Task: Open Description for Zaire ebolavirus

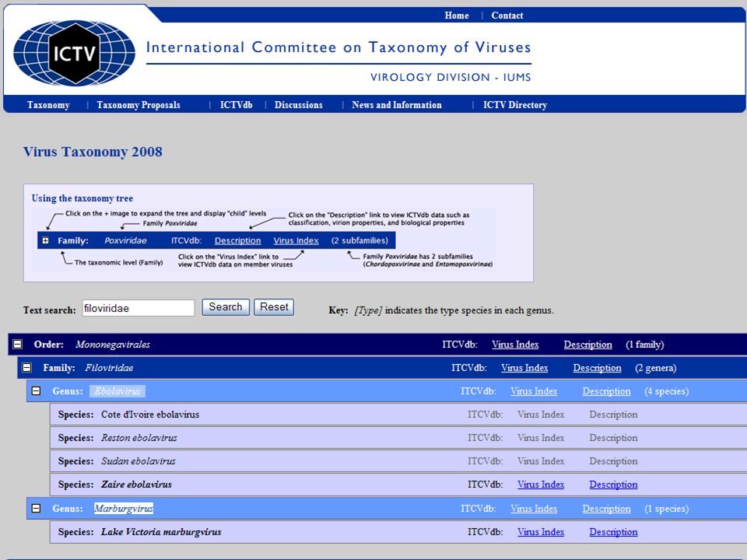Action: (613, 485)
